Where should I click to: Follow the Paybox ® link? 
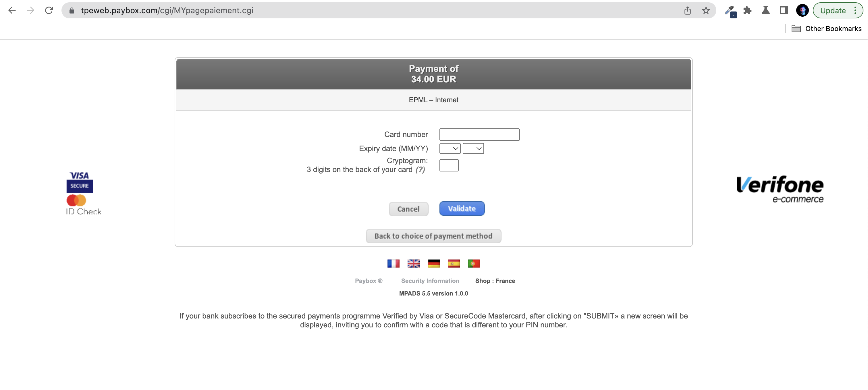pyautogui.click(x=369, y=281)
